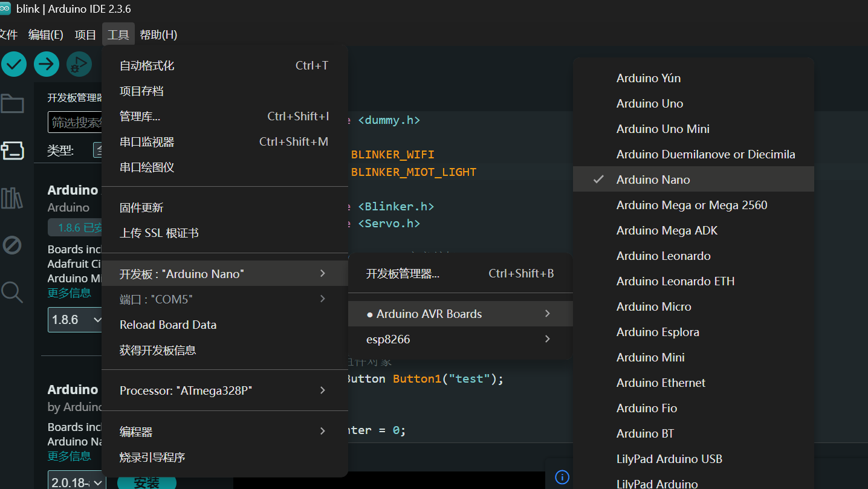Open the Library Manager books sidebar icon
This screenshot has height=489, width=868.
[x=12, y=198]
